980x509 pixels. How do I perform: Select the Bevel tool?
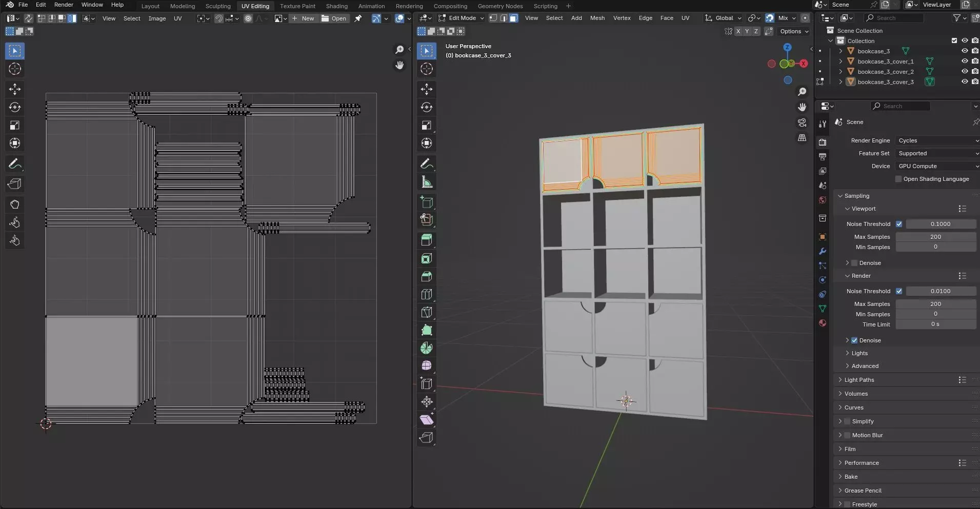pos(427,276)
